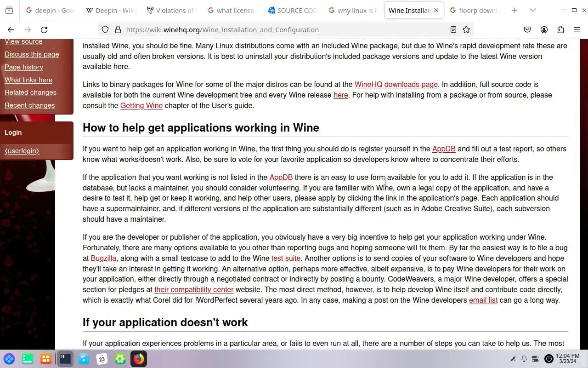Click the 'View source' sidebar link
This screenshot has height=368, width=588.
coord(23,41)
